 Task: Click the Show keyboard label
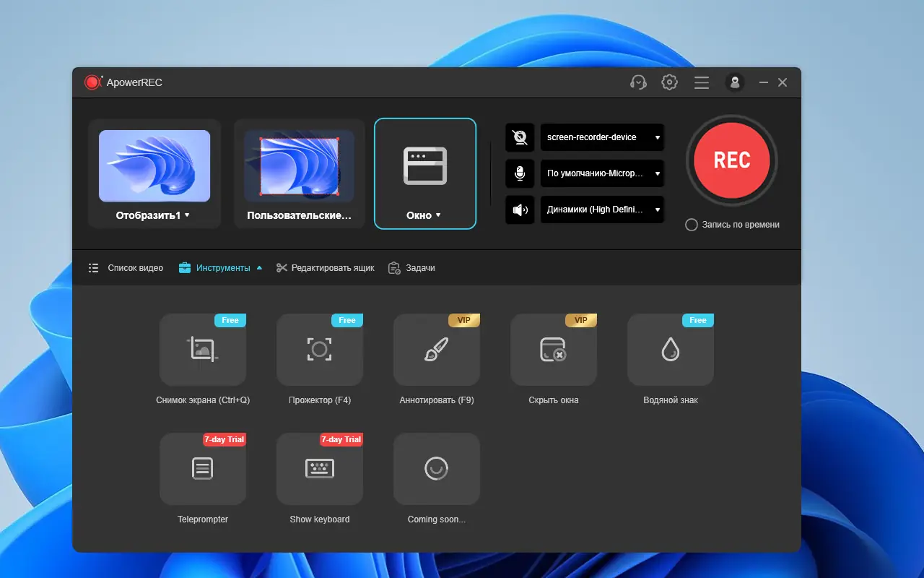(320, 519)
